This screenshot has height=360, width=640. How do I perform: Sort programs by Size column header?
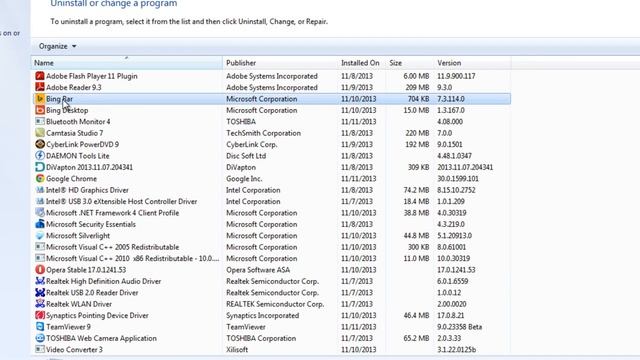tap(410, 63)
